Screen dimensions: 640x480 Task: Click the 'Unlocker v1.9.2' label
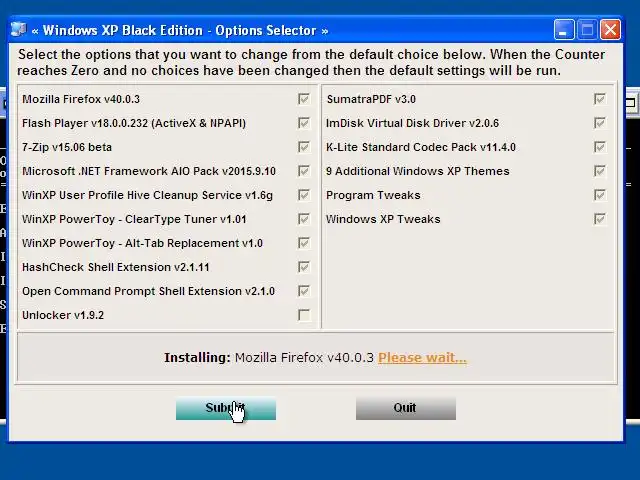coord(63,316)
